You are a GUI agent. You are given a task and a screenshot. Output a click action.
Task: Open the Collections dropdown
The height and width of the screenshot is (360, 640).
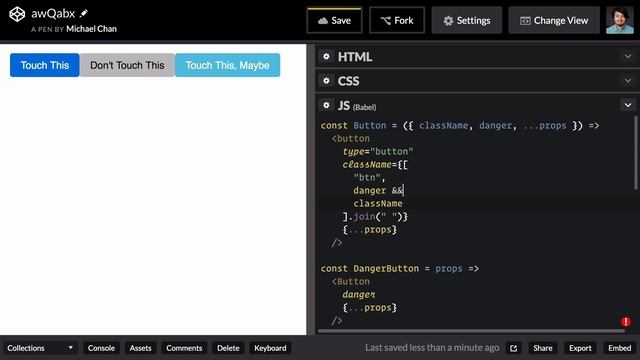(x=40, y=348)
